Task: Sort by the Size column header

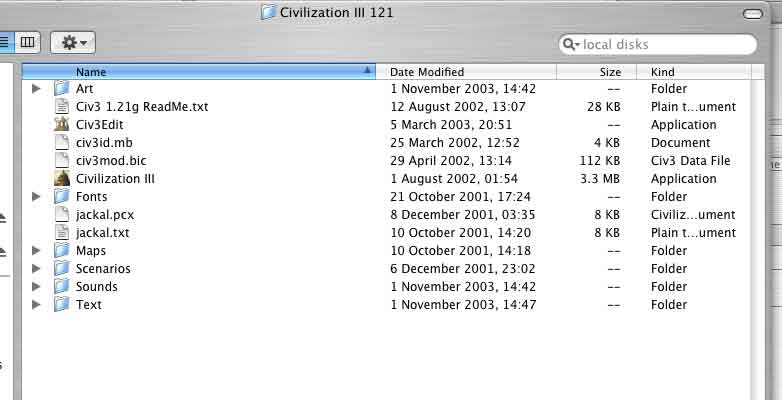Action: tap(596, 72)
